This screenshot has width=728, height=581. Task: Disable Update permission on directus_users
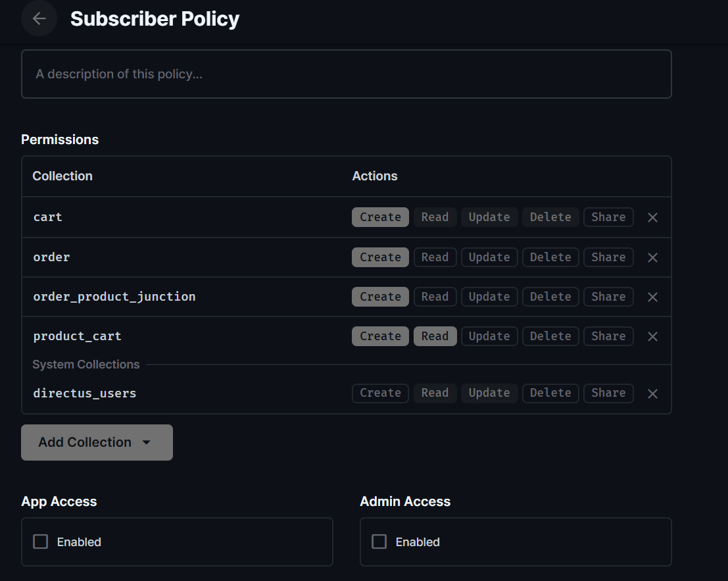[x=489, y=393]
